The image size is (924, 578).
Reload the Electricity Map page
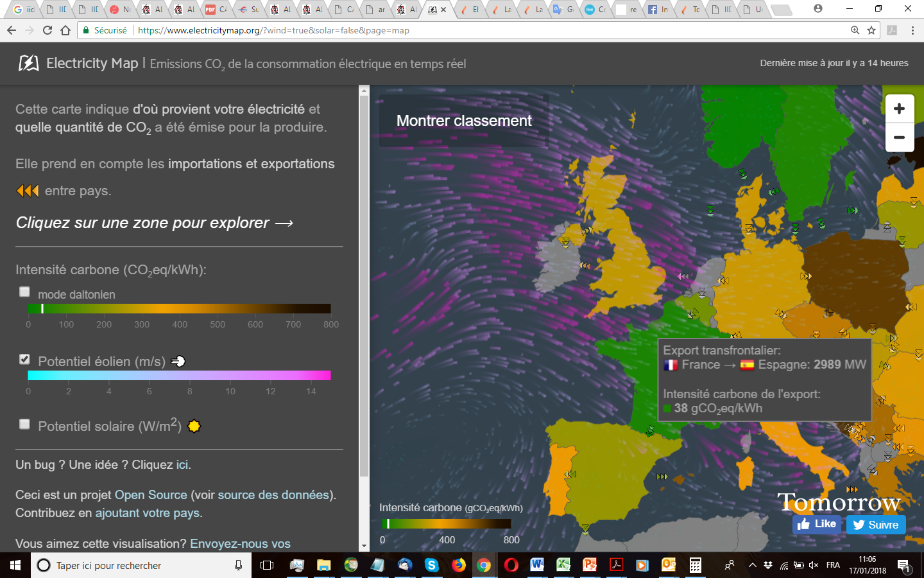tap(47, 30)
